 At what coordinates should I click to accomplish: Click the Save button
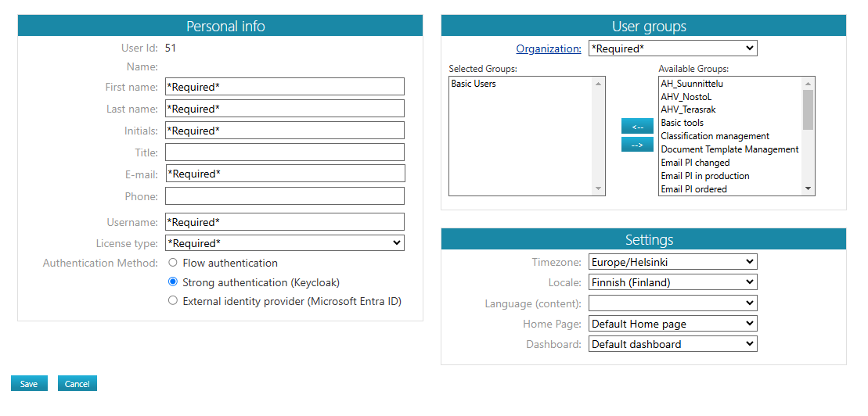[29, 384]
